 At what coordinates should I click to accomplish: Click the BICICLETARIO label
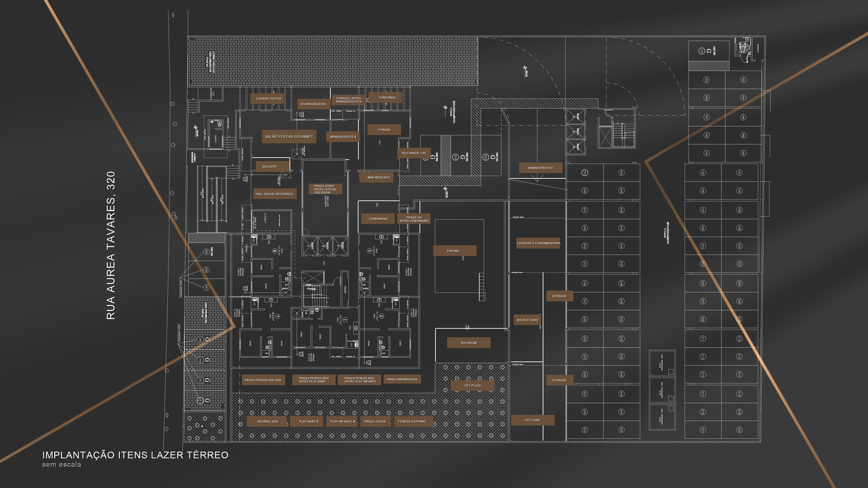[x=528, y=320]
